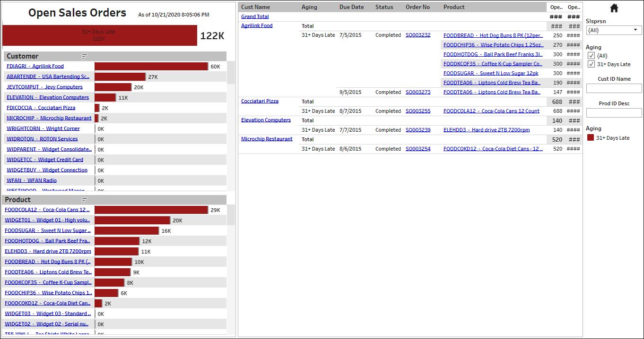Click the 7/5/2015 due date cell
This screenshot has height=339, width=644.
click(x=350, y=35)
